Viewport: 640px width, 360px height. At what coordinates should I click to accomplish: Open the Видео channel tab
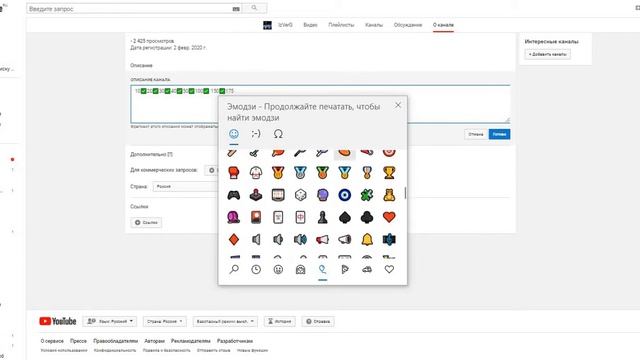[x=310, y=25]
